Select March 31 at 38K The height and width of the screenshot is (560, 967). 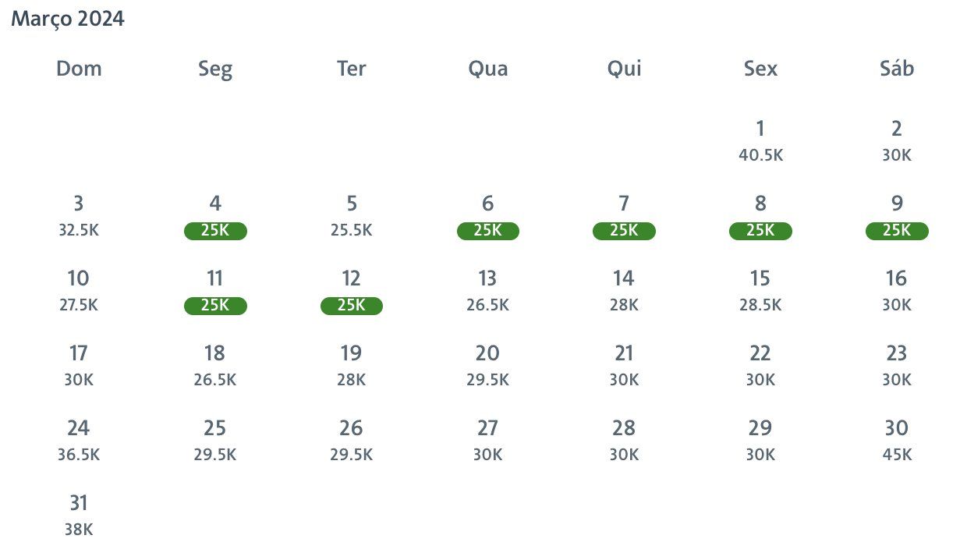tap(79, 516)
